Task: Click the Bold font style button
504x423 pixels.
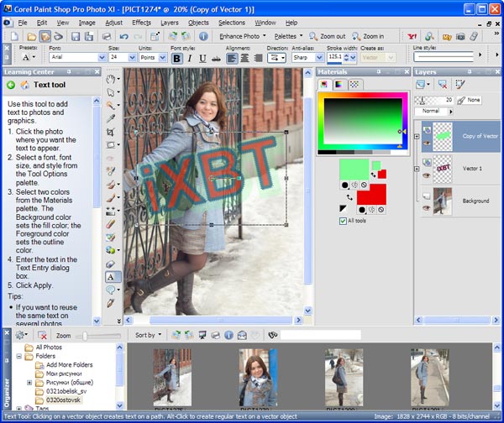Action: point(176,58)
